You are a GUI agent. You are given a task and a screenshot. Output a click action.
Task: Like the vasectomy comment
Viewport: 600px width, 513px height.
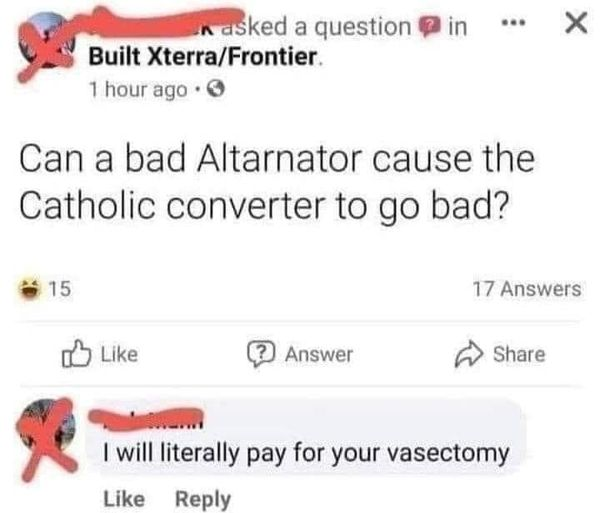(x=124, y=499)
